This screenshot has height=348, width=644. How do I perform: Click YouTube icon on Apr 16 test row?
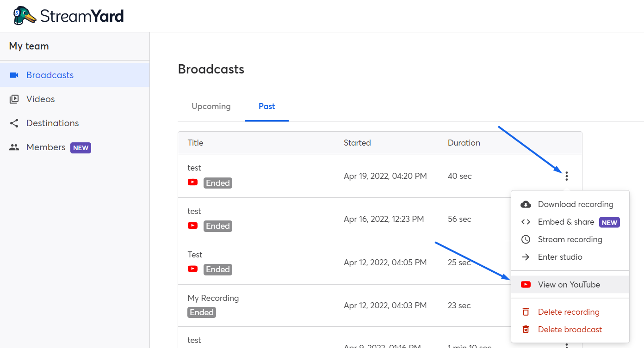coord(193,226)
